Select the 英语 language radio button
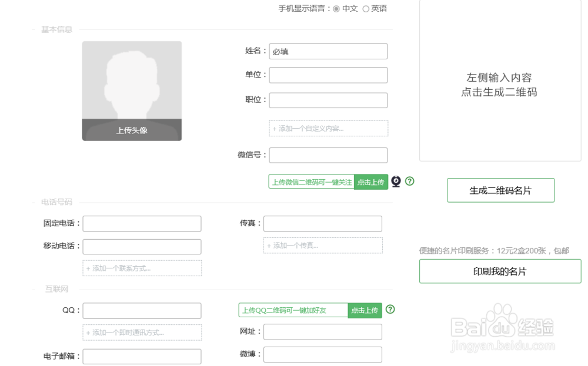588x366 pixels. click(x=365, y=8)
